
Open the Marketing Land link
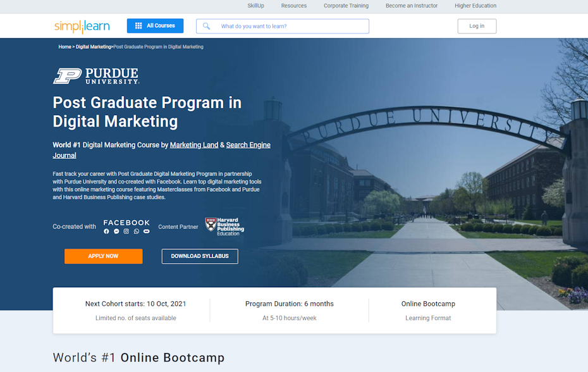pos(193,145)
